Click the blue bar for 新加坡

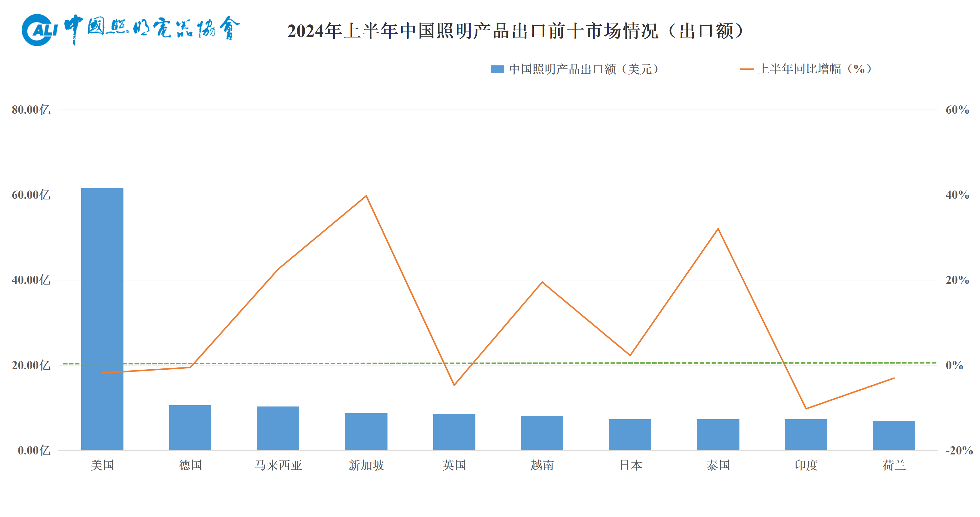point(366,431)
